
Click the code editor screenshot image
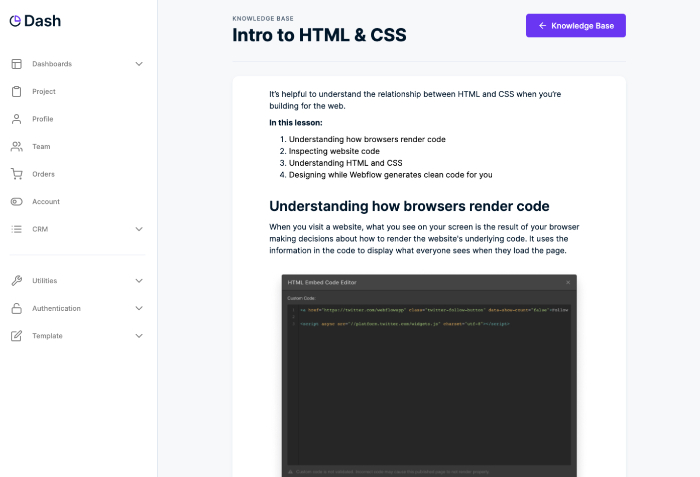(429, 376)
